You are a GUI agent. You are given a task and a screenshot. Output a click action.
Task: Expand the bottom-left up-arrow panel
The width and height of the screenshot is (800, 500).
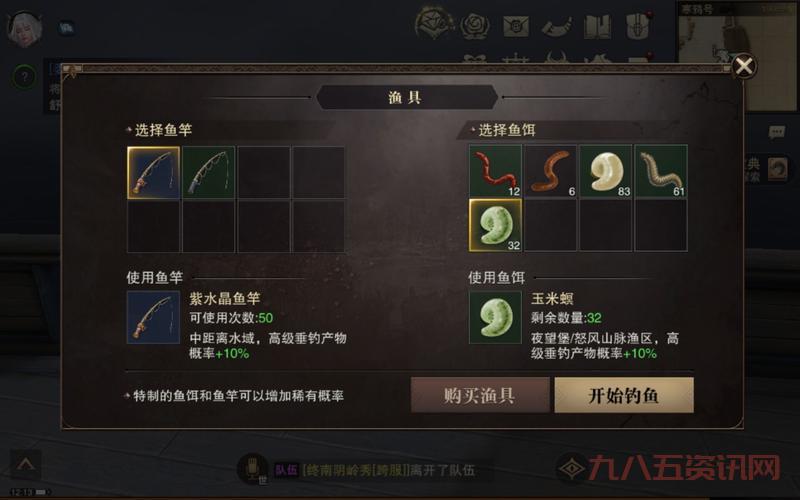26,464
